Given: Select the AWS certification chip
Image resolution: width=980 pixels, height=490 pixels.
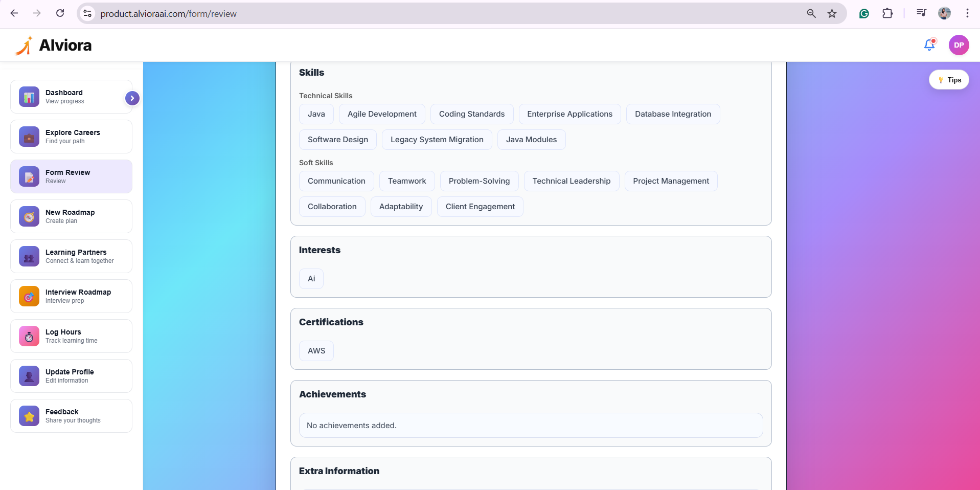Looking at the screenshot, I should (x=316, y=351).
